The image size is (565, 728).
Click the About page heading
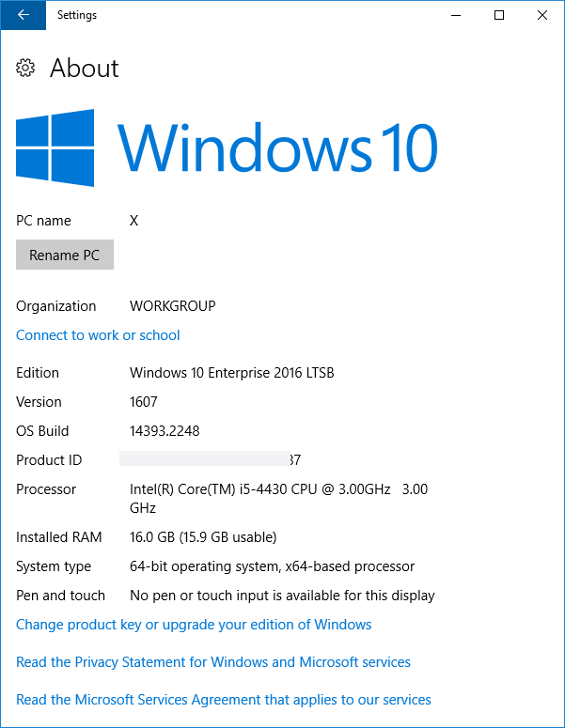(x=85, y=68)
